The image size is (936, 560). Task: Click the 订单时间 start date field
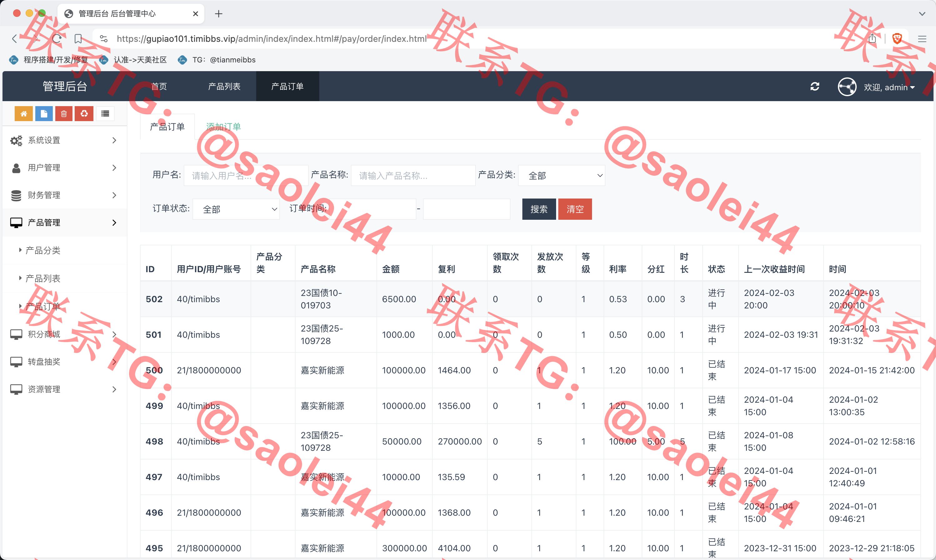click(373, 209)
